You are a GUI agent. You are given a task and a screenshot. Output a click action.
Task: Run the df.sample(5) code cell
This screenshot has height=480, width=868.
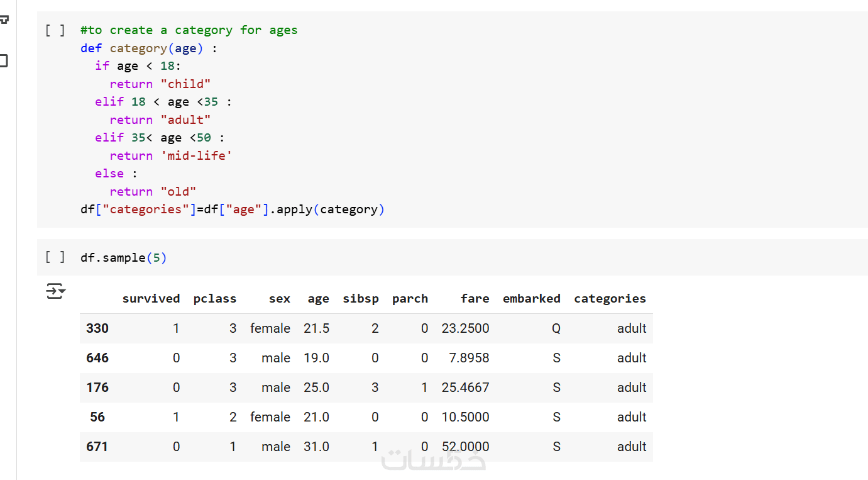click(x=55, y=257)
